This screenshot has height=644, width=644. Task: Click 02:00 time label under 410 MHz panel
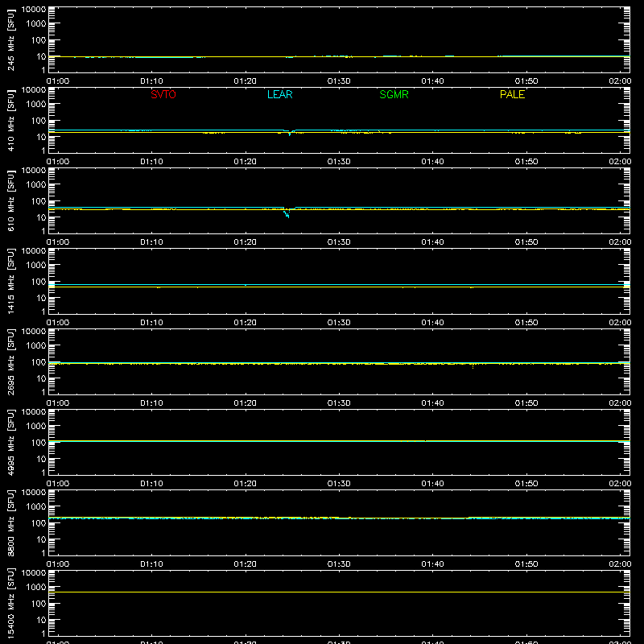click(620, 162)
